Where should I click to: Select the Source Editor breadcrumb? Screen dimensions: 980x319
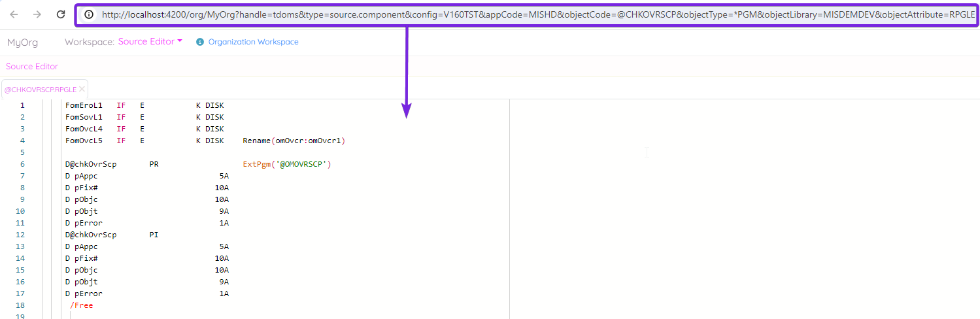(32, 66)
